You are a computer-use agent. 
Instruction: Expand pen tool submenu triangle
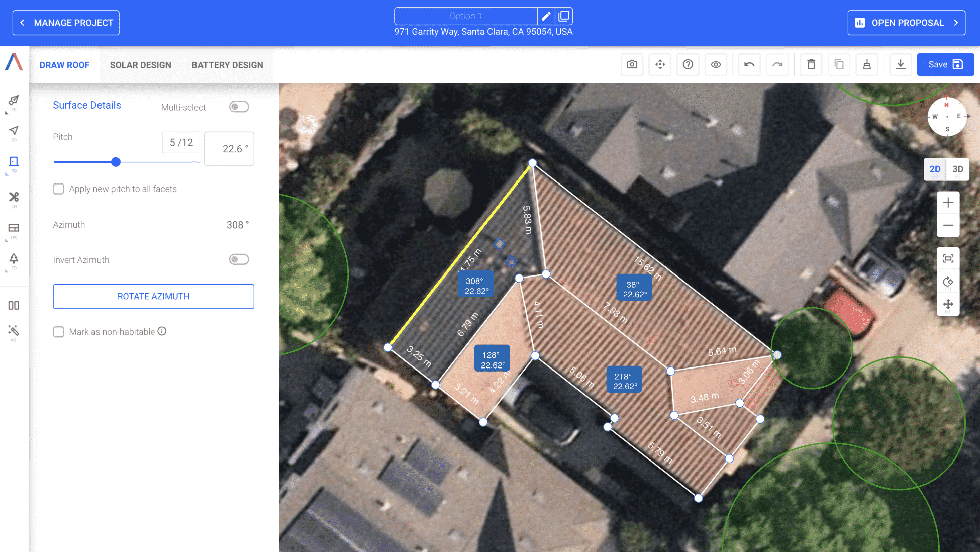coord(6,113)
